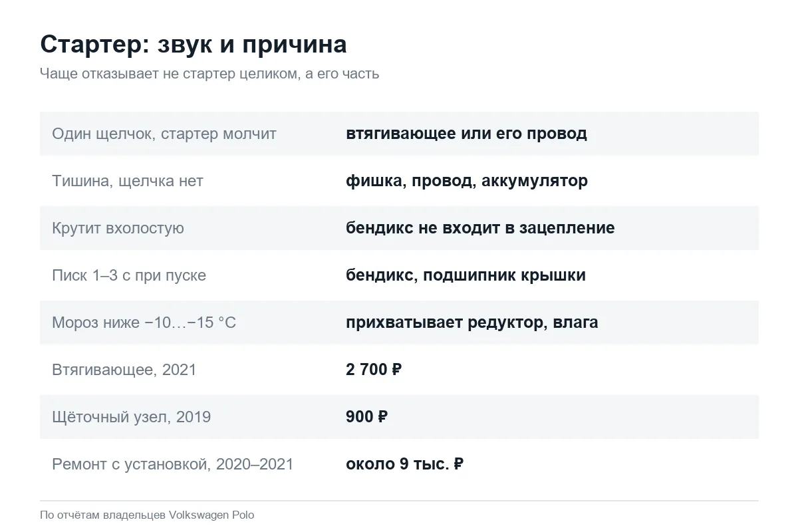Image resolution: width=798 pixels, height=532 pixels.
Task: Select "бендикс не входит в зацепление"
Action: pyautogui.click(x=480, y=228)
